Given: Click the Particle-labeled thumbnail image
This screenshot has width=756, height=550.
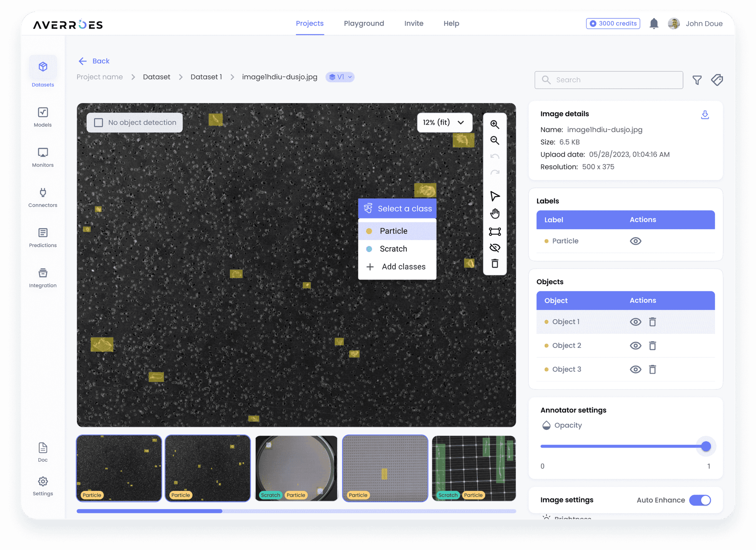Looking at the screenshot, I should (384, 467).
